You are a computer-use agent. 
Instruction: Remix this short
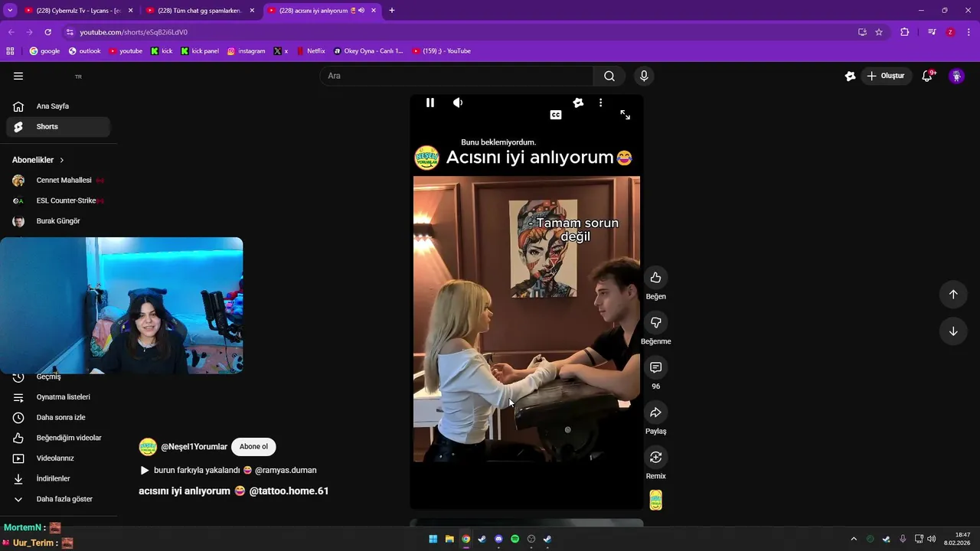pyautogui.click(x=655, y=457)
